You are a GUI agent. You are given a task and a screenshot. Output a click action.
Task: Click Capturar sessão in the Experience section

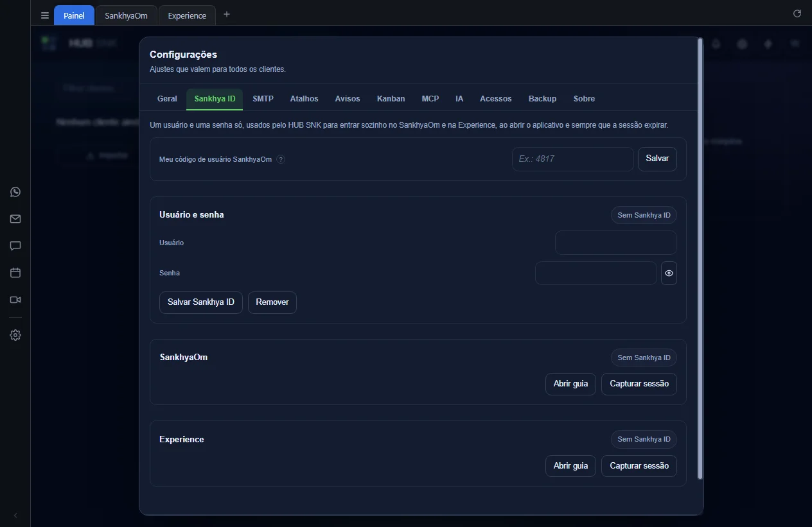point(639,466)
